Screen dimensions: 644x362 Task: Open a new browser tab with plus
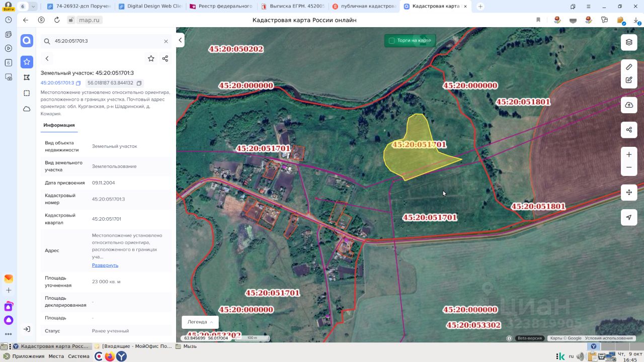[480, 7]
